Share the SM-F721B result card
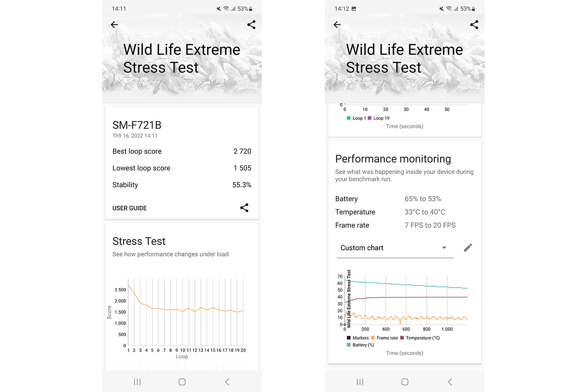This screenshot has width=588, height=392. pyautogui.click(x=244, y=208)
